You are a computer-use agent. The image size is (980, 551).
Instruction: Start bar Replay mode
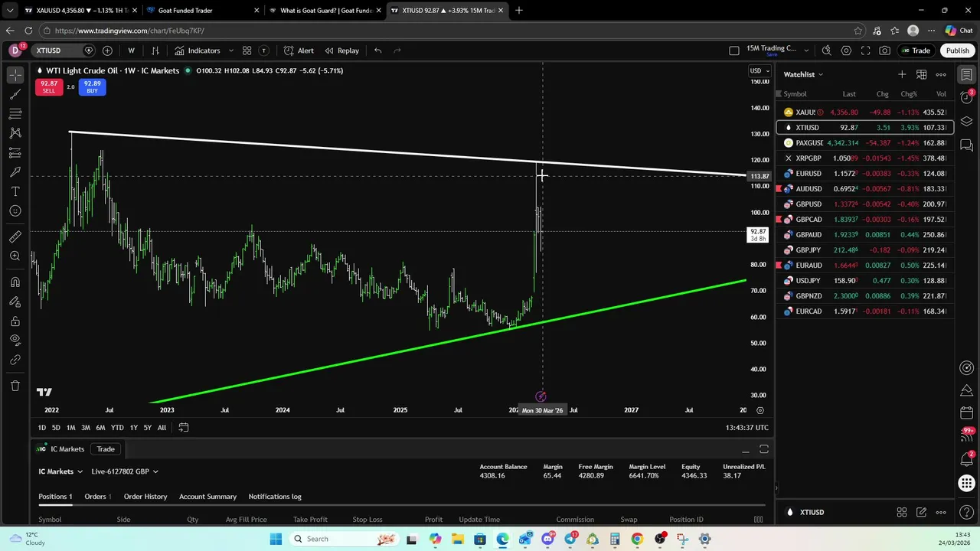pyautogui.click(x=341, y=51)
